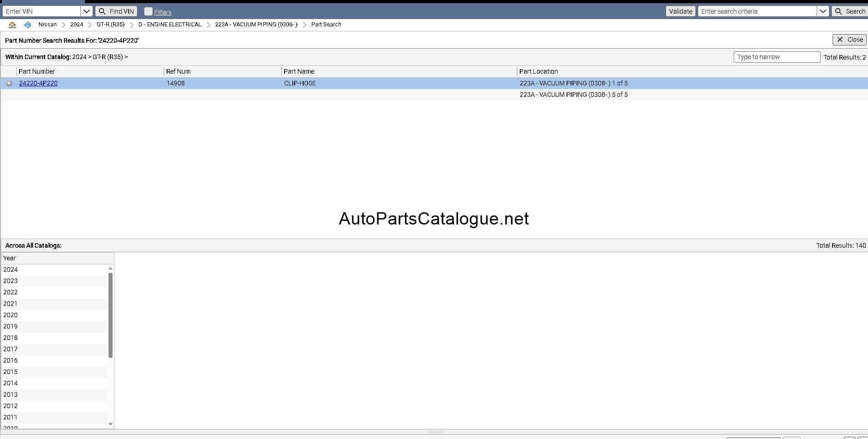The width and height of the screenshot is (868, 439).
Task: Click the Validate button
Action: (681, 11)
